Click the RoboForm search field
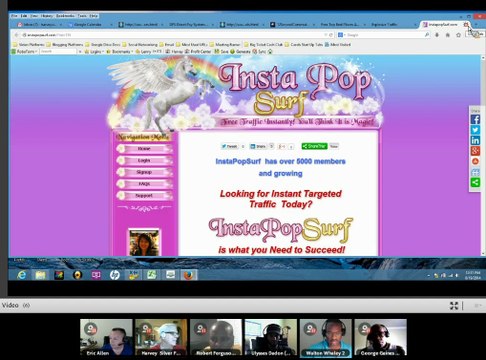 coord(59,51)
